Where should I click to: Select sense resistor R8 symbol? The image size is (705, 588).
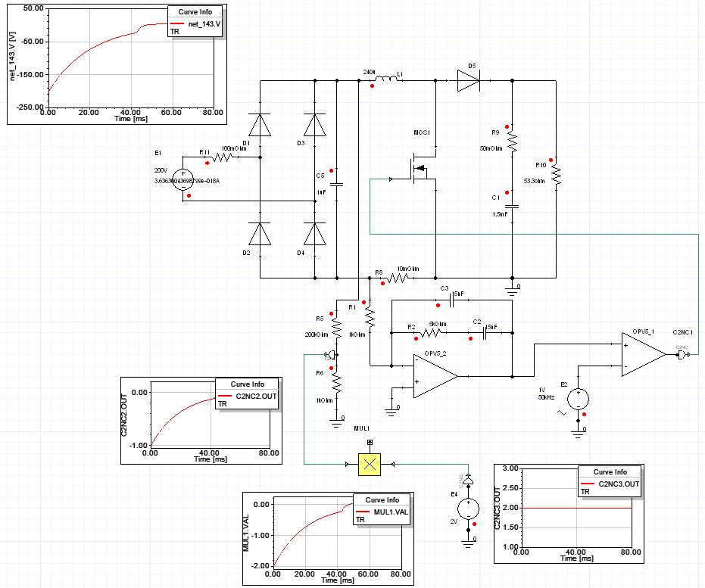click(398, 278)
